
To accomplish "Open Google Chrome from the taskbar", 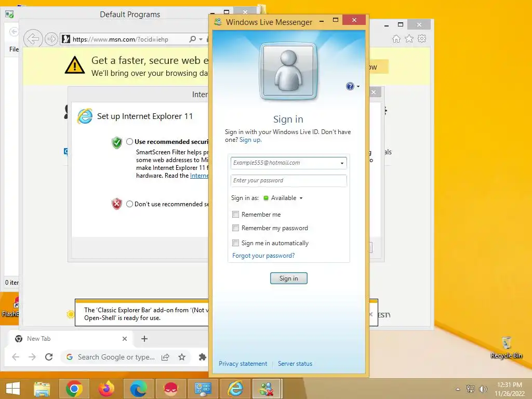I will point(74,389).
